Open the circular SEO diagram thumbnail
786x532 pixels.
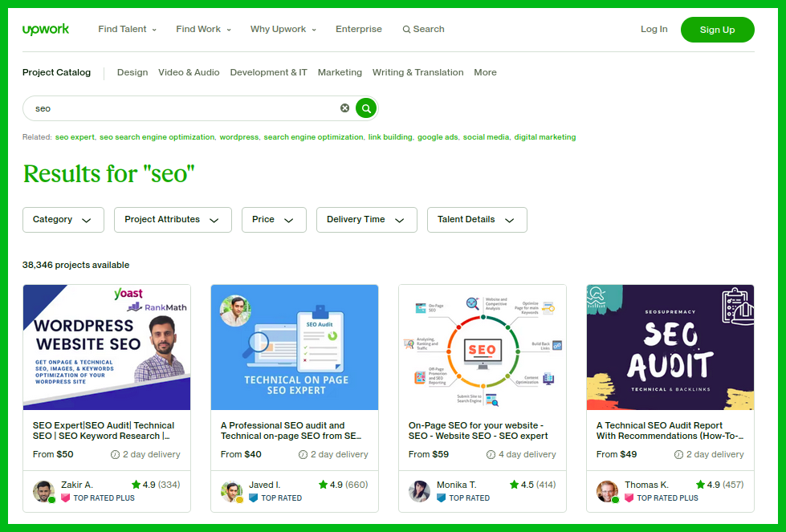click(x=483, y=347)
